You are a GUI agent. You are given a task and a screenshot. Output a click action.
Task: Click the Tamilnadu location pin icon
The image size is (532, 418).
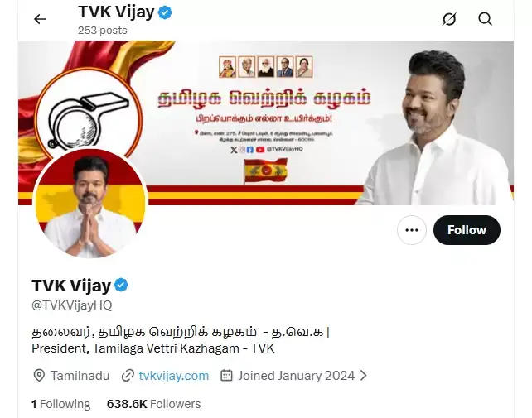click(x=39, y=376)
